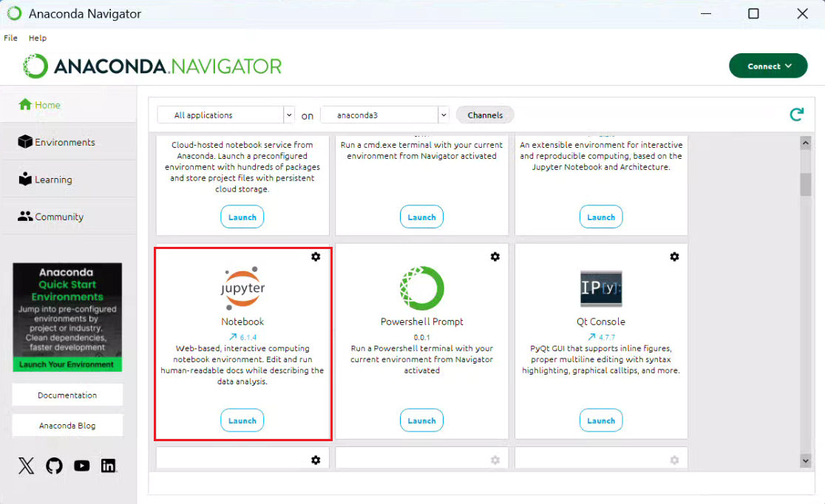Click the Qt Console 4.7.7 update arrow
The width and height of the screenshot is (825, 504).
591,337
